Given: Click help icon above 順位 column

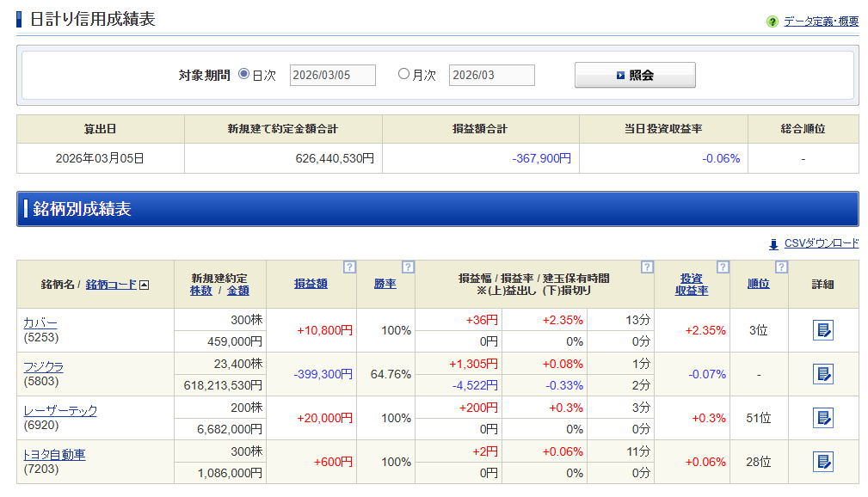Looking at the screenshot, I should point(781,267).
